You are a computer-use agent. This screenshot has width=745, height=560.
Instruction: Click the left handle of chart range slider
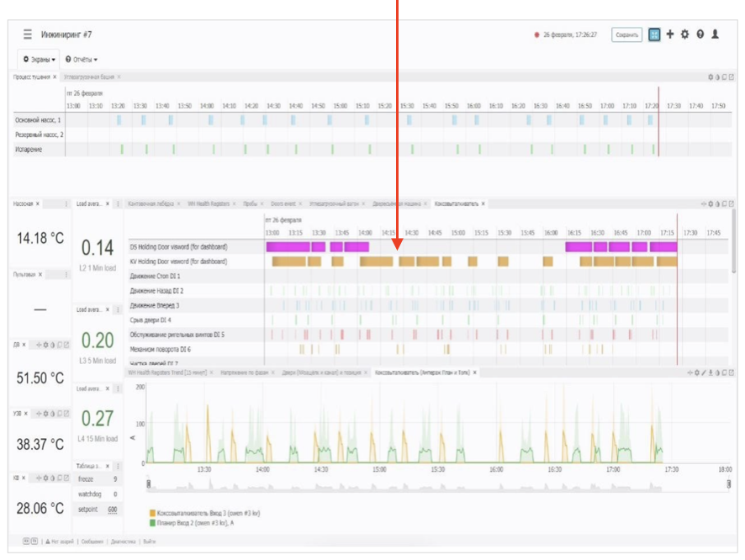click(149, 484)
